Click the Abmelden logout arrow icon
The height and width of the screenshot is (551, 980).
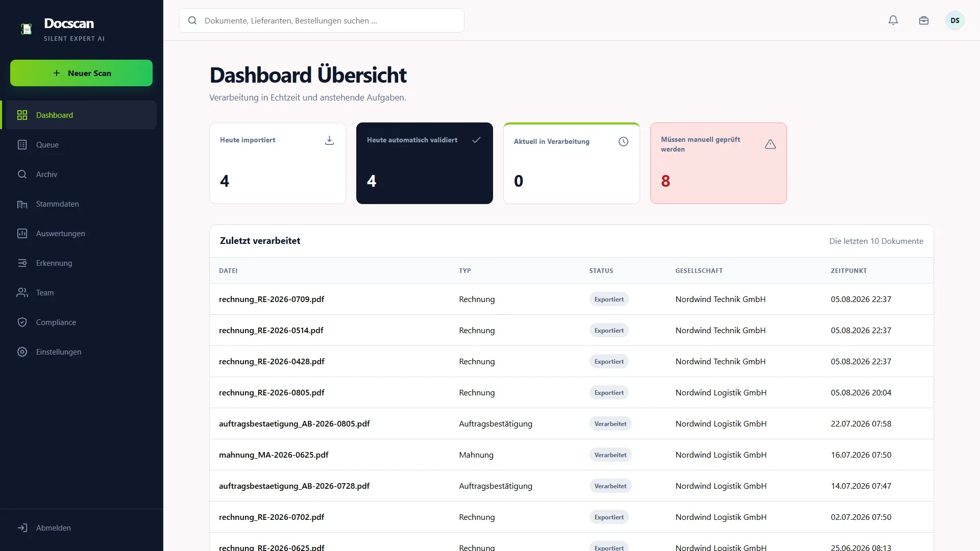pos(22,528)
